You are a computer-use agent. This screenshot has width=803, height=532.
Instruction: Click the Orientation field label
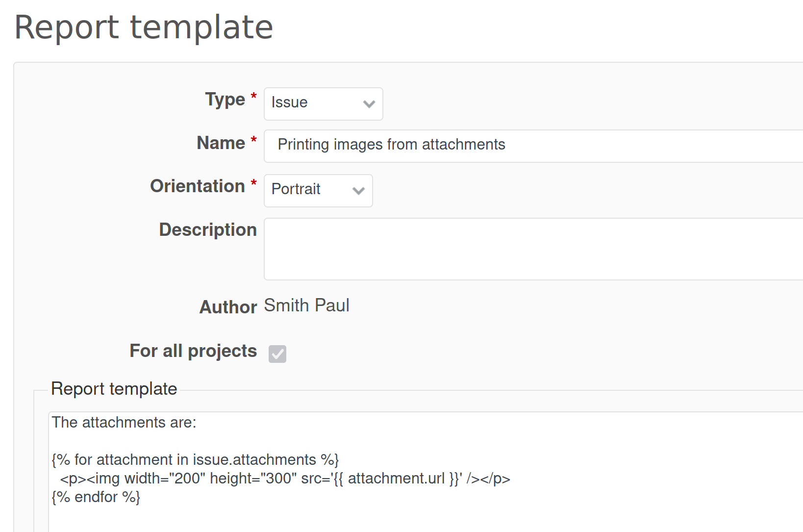tap(198, 186)
